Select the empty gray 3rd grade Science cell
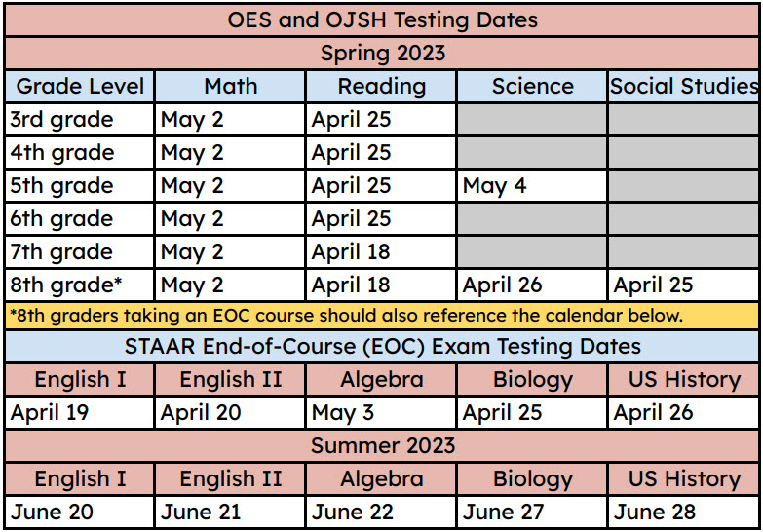 click(532, 119)
